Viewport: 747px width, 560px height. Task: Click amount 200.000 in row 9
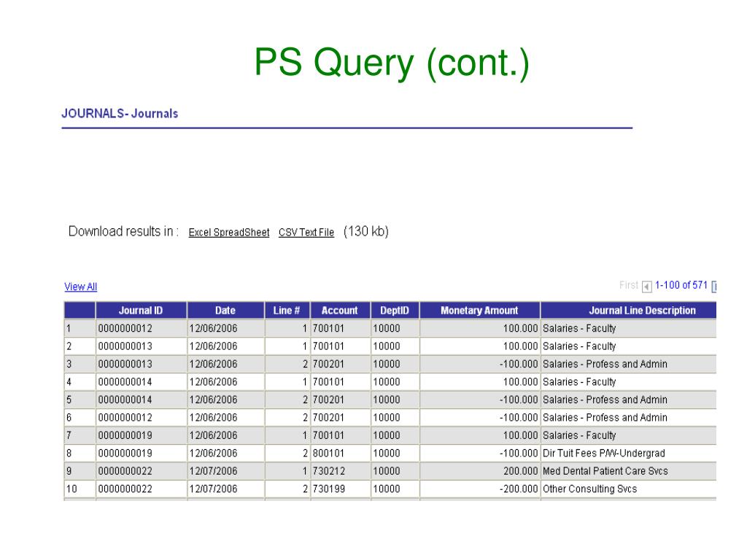[520, 471]
